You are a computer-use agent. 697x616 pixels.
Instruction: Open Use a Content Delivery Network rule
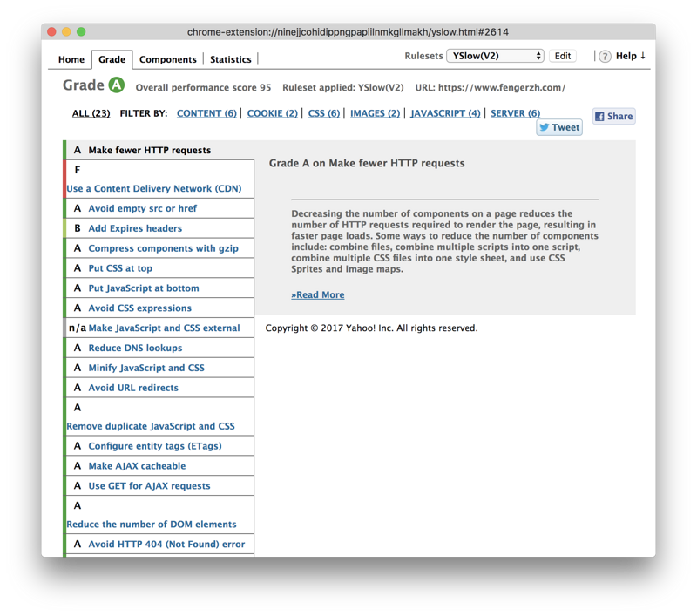point(159,179)
